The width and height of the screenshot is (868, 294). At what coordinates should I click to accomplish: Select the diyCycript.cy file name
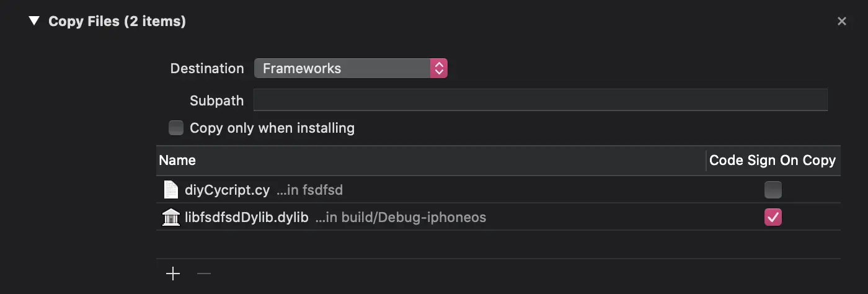coord(227,190)
